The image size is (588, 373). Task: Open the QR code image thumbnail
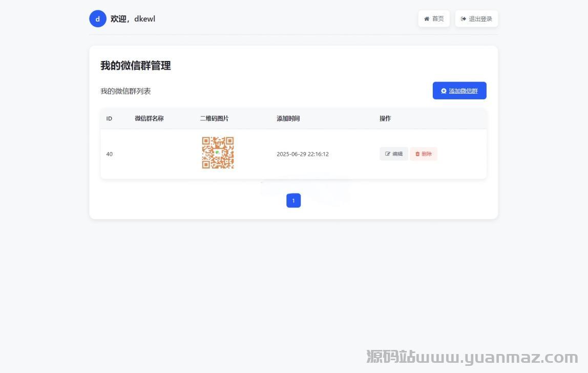(x=218, y=153)
